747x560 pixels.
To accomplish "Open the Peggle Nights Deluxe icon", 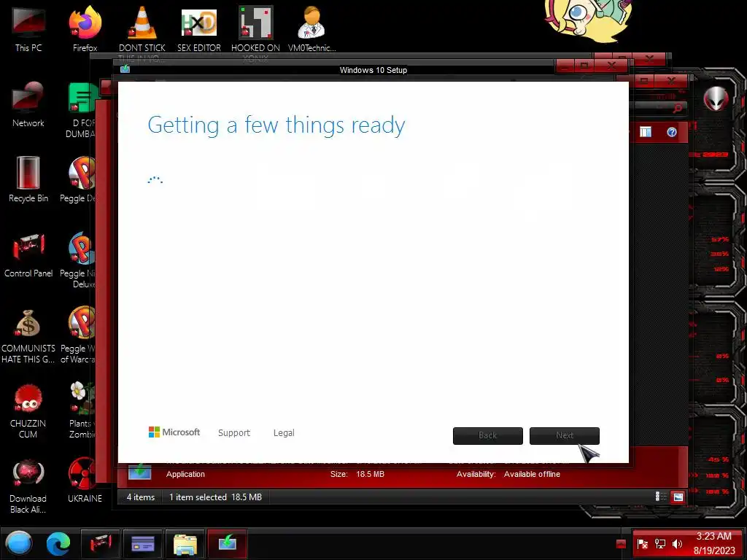I will pyautogui.click(x=79, y=260).
